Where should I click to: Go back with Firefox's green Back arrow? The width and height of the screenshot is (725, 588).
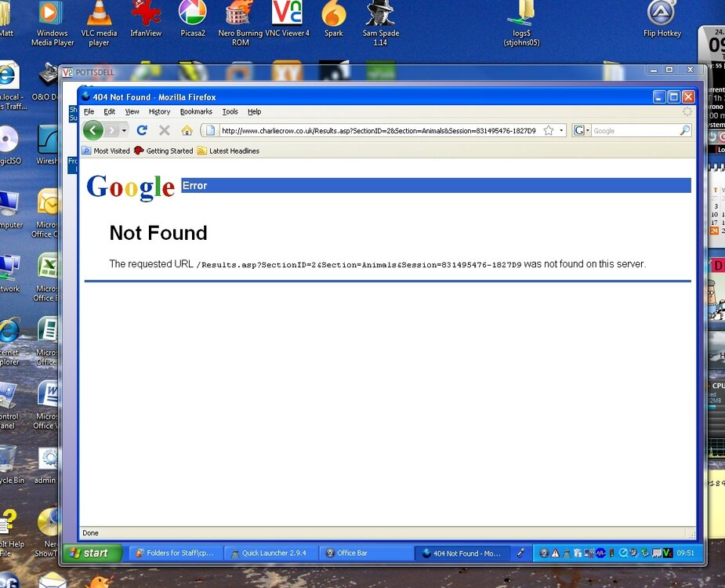coord(93,130)
